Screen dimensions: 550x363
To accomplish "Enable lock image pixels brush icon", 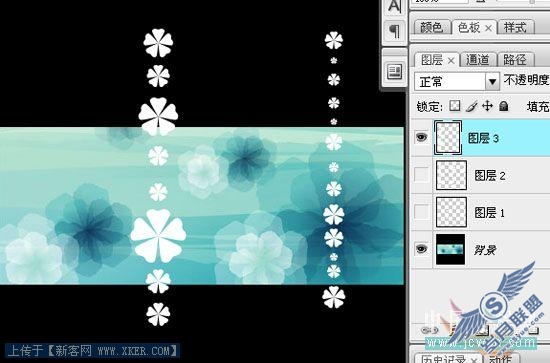I will point(472,106).
